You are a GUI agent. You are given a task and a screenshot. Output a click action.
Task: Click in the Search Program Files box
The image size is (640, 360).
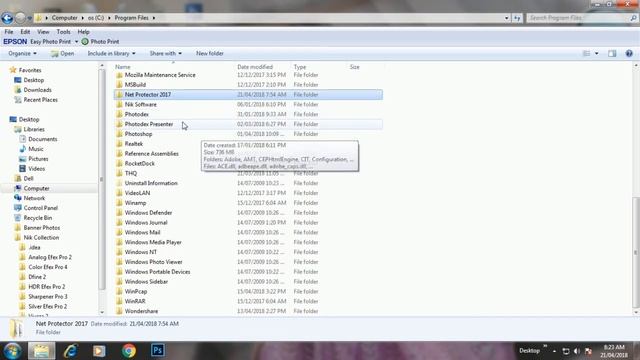[578, 18]
